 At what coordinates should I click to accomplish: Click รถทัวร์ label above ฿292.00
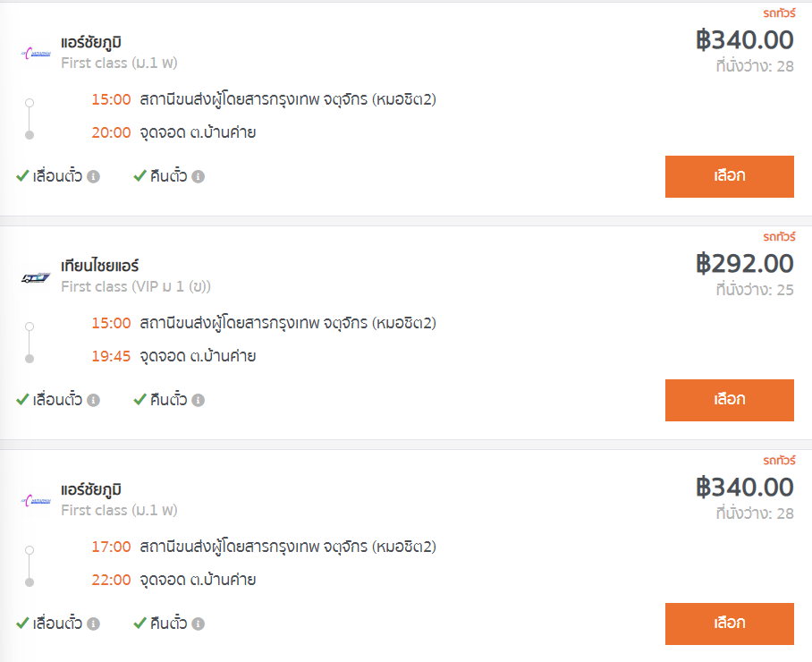779,237
